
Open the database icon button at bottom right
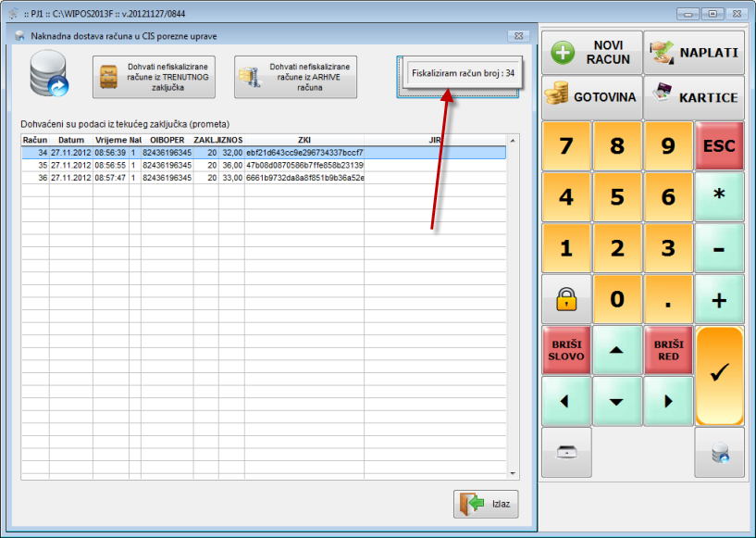tap(719, 453)
